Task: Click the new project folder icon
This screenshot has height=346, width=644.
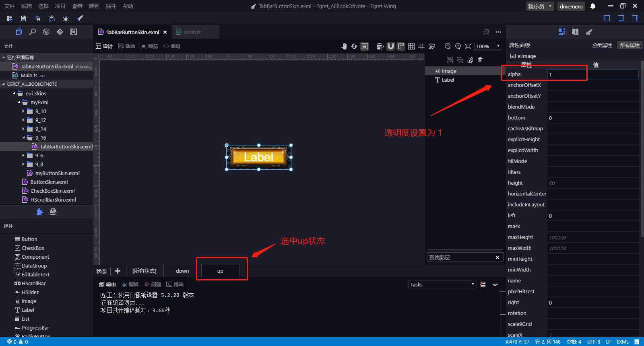Action: (x=10, y=19)
